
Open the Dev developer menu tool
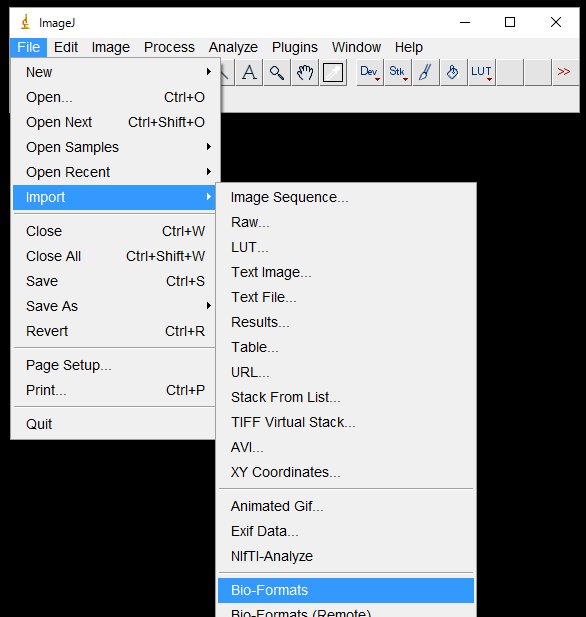click(370, 72)
